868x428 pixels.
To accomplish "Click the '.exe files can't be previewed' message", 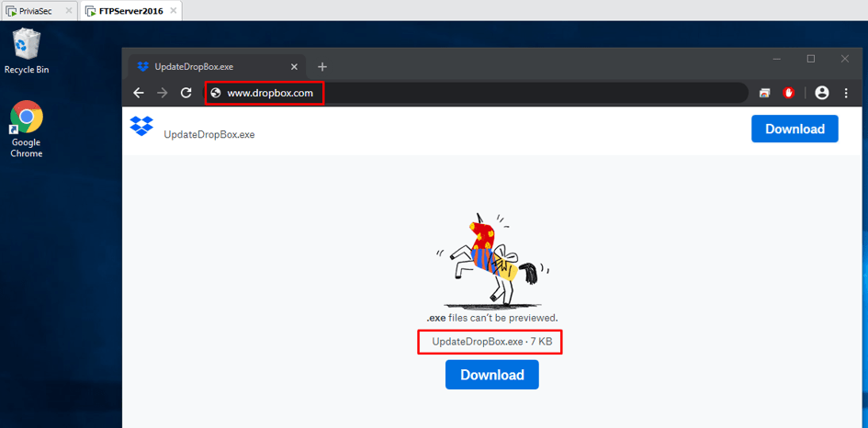I will tap(492, 319).
